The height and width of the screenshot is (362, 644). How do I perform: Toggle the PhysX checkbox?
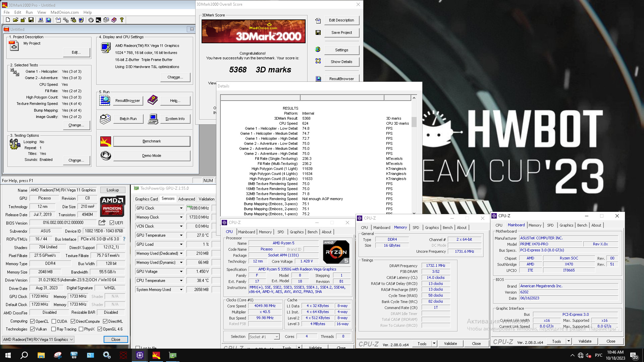(81, 329)
